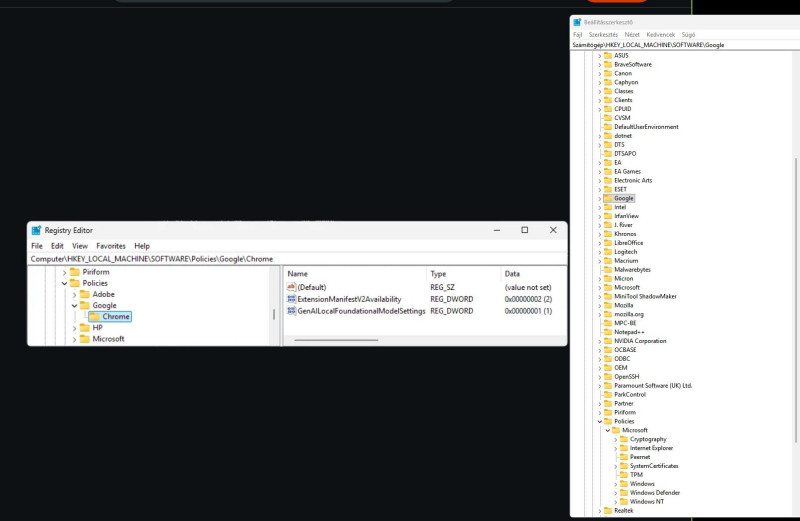Open the View menu in Registry Editor
This screenshot has width=800, height=521.
[x=80, y=246]
